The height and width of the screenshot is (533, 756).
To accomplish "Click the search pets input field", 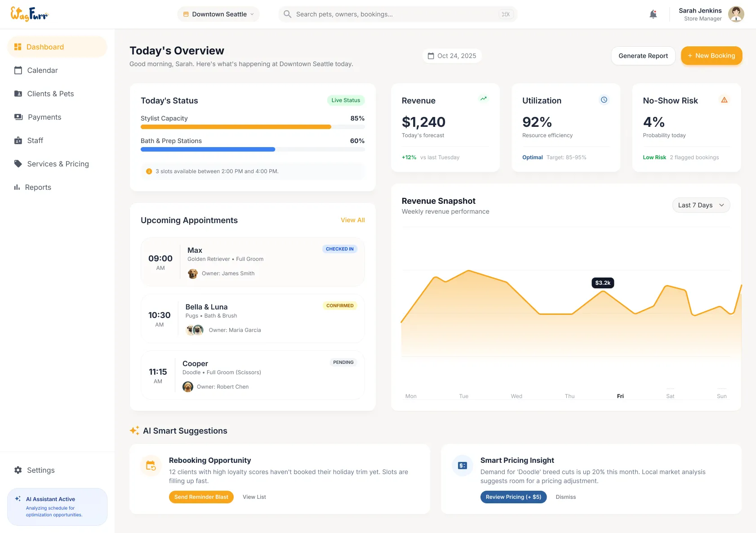I will 397,14.
